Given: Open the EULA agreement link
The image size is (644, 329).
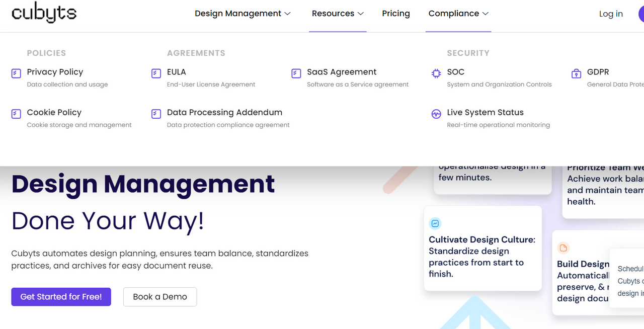Looking at the screenshot, I should click(177, 72).
